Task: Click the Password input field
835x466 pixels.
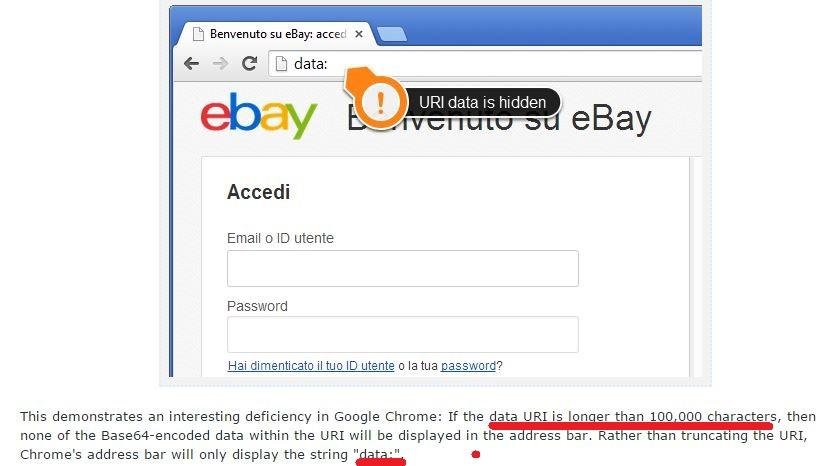Action: (403, 334)
